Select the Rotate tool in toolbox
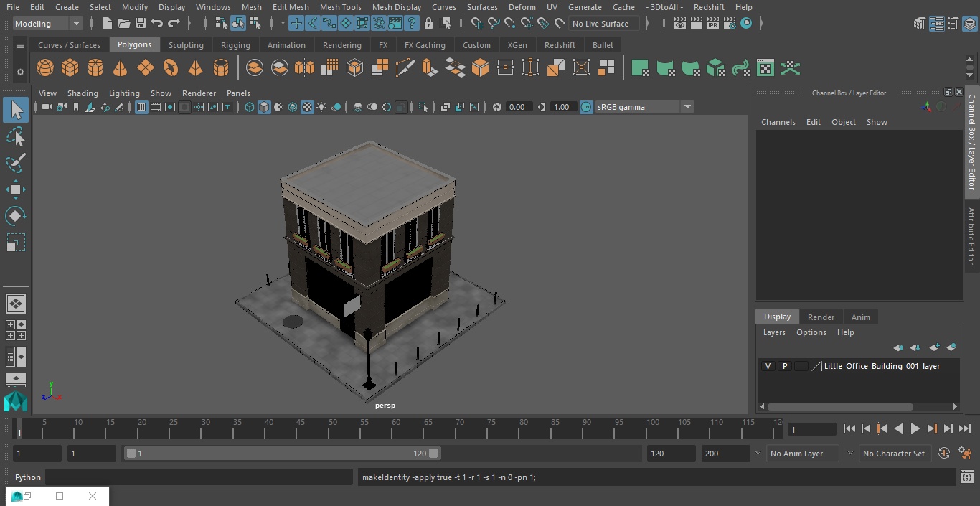This screenshot has width=980, height=506. [x=16, y=216]
